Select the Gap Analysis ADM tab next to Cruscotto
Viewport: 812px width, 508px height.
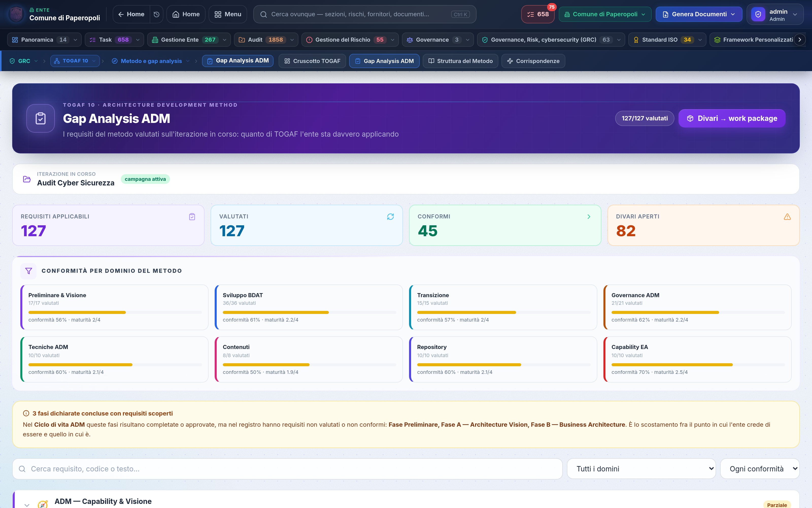click(x=384, y=61)
